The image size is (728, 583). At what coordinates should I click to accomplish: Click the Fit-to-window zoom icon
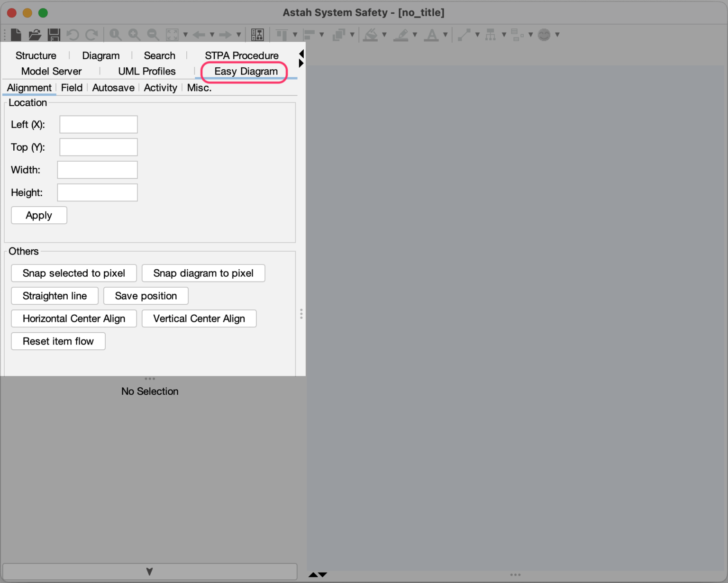coord(171,34)
